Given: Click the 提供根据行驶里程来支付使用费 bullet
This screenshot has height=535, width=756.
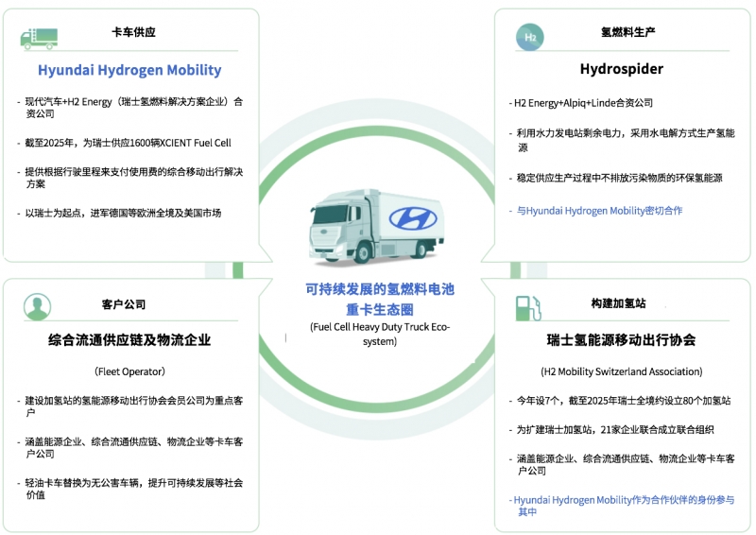Looking at the screenshot, I should coord(130,178).
